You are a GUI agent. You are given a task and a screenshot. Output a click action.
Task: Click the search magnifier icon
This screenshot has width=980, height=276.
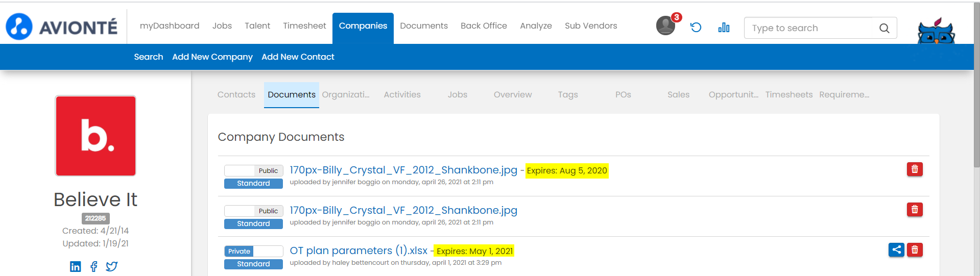coord(884,29)
